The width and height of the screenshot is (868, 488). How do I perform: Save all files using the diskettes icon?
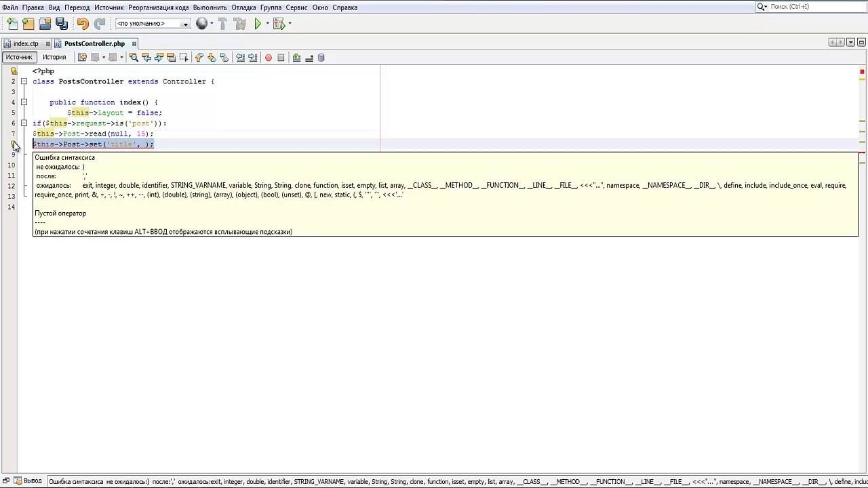62,24
